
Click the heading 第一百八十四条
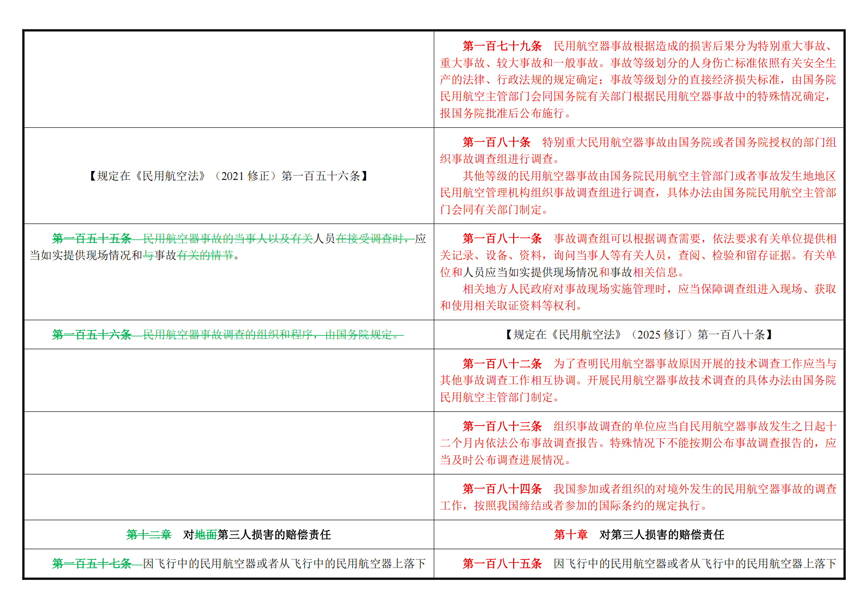(502, 489)
